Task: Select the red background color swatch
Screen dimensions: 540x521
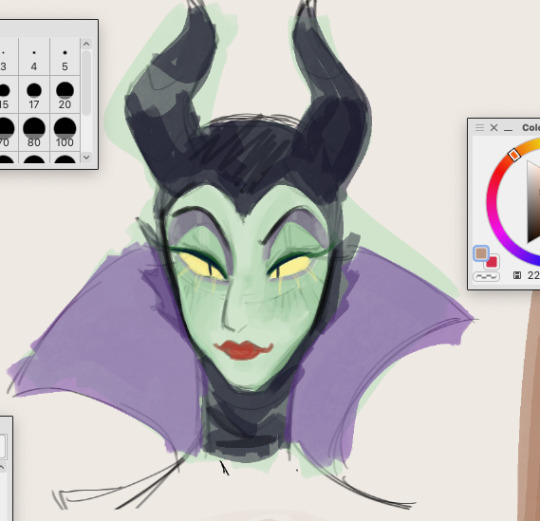Action: (492, 262)
